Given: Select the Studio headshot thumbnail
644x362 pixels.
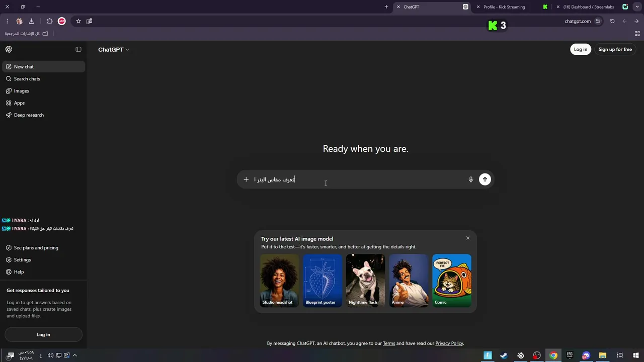Looking at the screenshot, I should click(279, 280).
